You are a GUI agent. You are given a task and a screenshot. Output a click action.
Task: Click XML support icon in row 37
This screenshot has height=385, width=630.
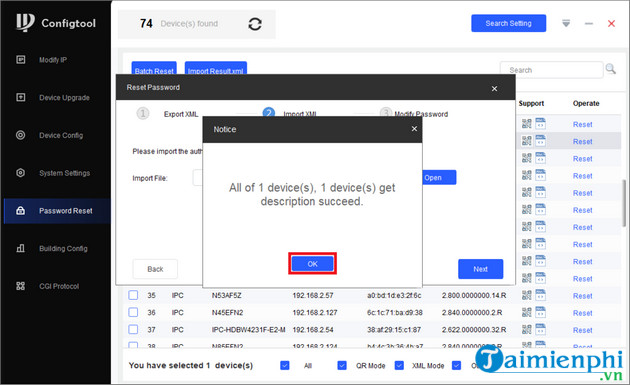tap(540, 330)
